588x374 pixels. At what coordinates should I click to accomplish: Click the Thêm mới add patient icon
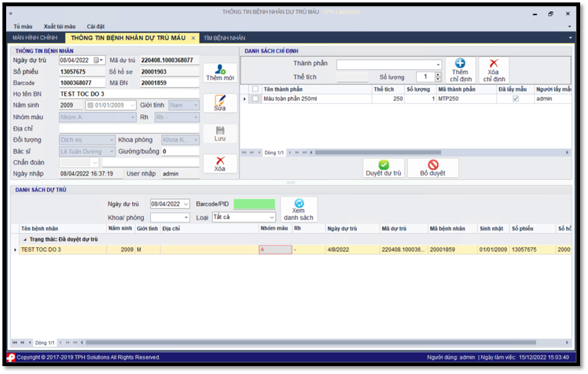pyautogui.click(x=220, y=70)
